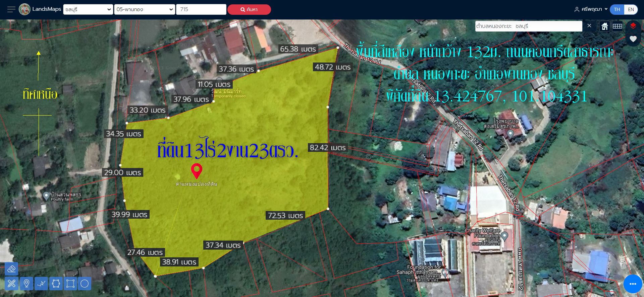Open the map layers panel
This screenshot has width=644, height=297.
633,26
